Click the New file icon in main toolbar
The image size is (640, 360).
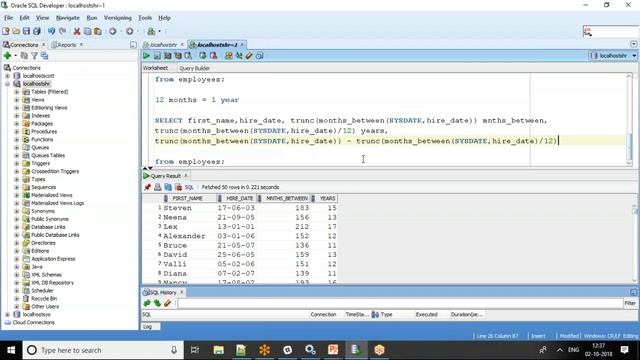click(6, 31)
